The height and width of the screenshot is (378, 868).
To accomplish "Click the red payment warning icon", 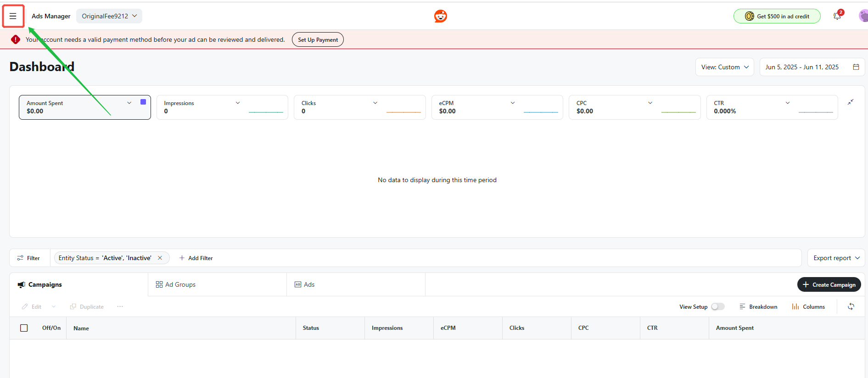I will click(x=16, y=39).
